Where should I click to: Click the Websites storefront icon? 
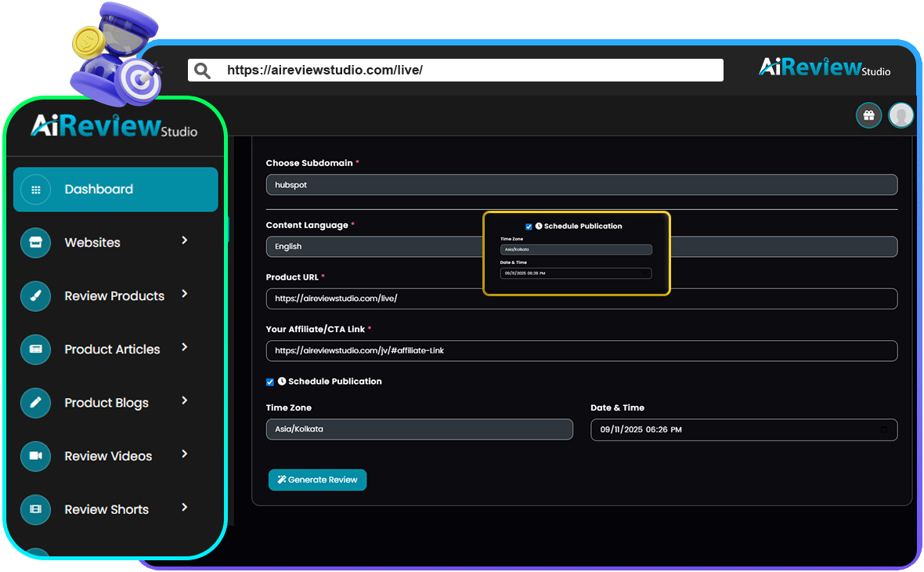click(x=35, y=243)
